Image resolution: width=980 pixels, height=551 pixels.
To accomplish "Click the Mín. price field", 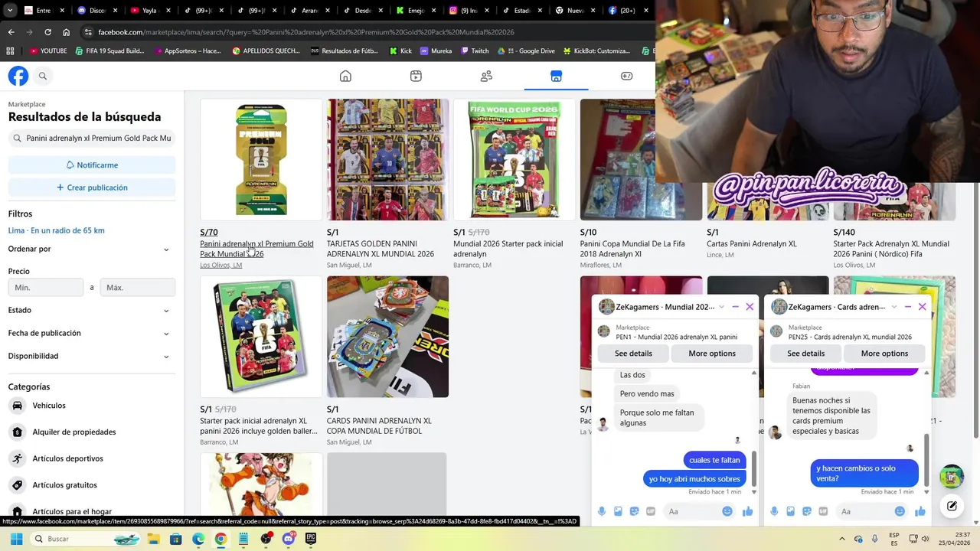I will click(46, 287).
